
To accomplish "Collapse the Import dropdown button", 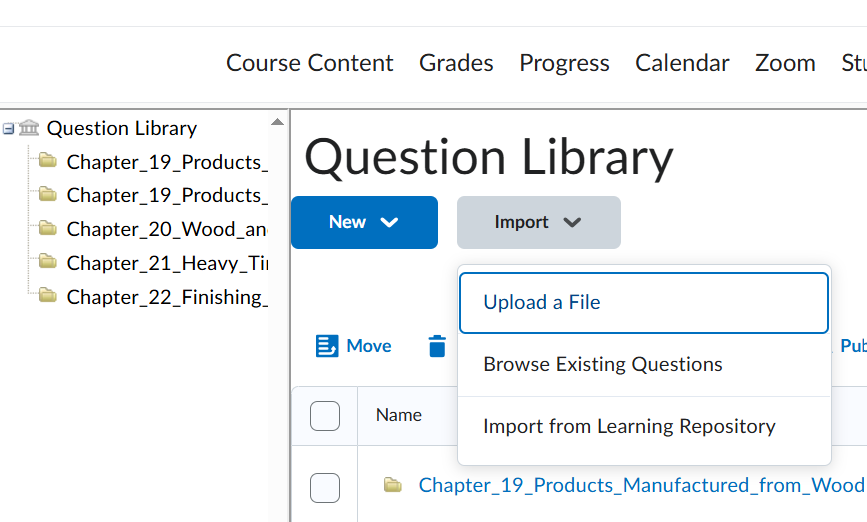I will [x=538, y=222].
